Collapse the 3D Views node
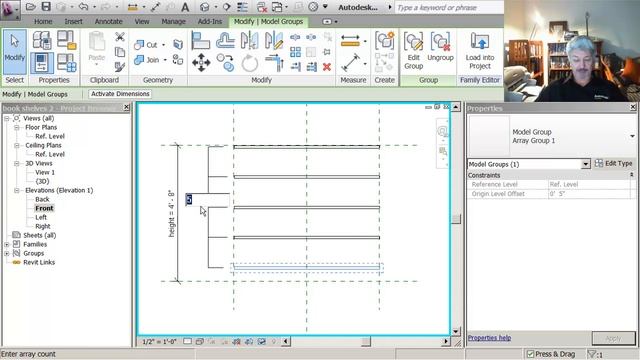Screen dimensions: 640x360 click(x=17, y=163)
